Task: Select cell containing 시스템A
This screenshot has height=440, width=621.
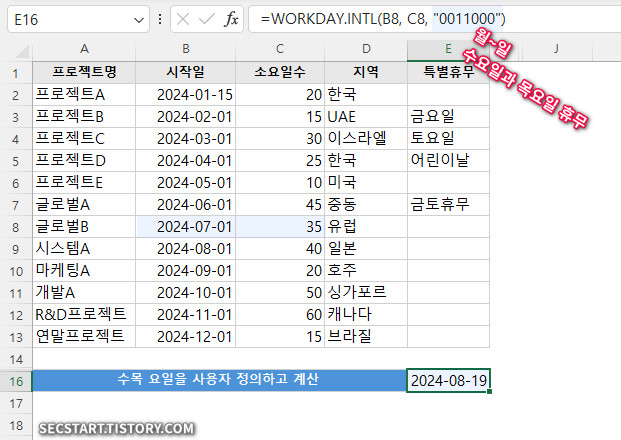Action: click(84, 249)
